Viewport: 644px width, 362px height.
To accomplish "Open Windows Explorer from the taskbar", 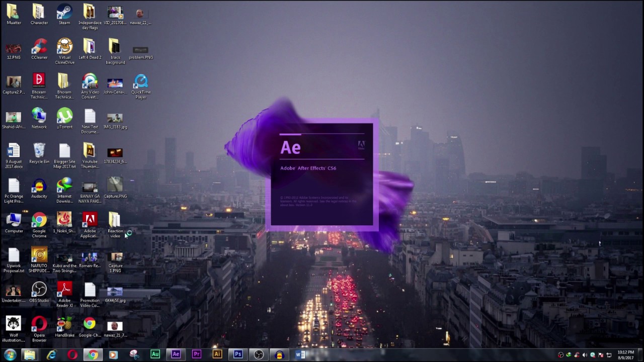I will tap(30, 354).
